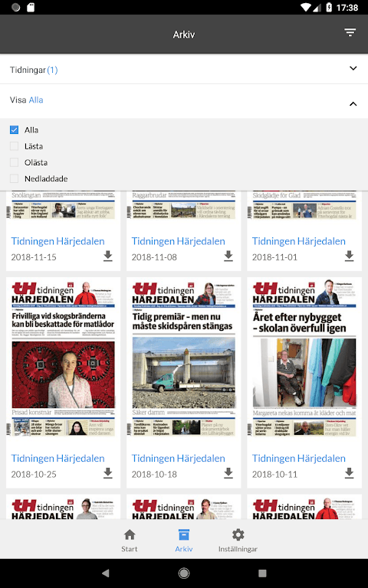
Task: Tap the Wi-Fi icon in status bar
Action: coord(307,7)
